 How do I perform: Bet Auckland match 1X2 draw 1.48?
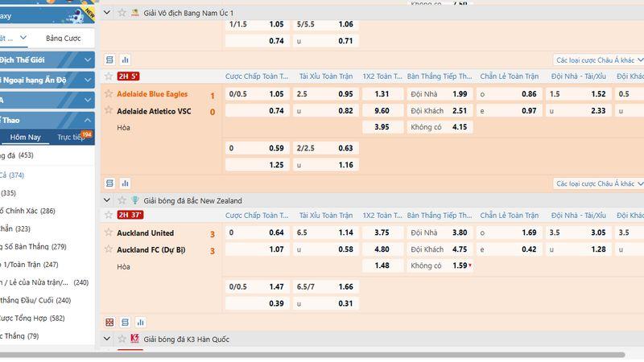coord(382,265)
